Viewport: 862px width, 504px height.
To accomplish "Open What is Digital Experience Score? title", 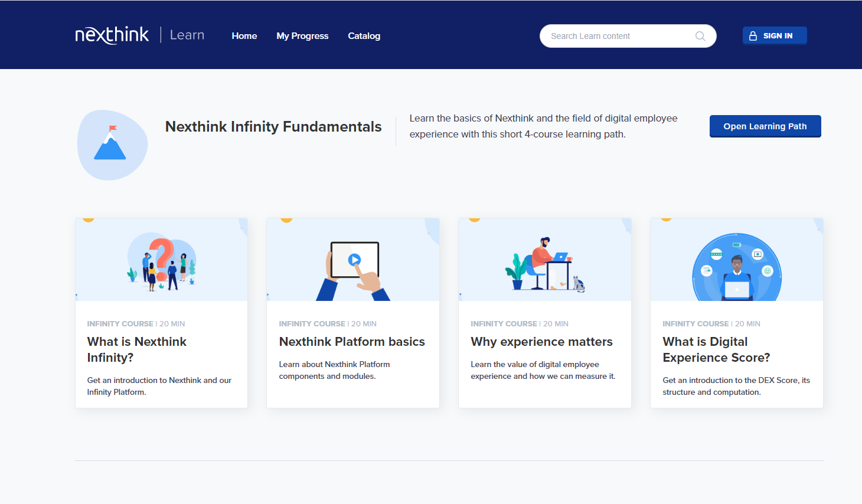I will point(716,349).
